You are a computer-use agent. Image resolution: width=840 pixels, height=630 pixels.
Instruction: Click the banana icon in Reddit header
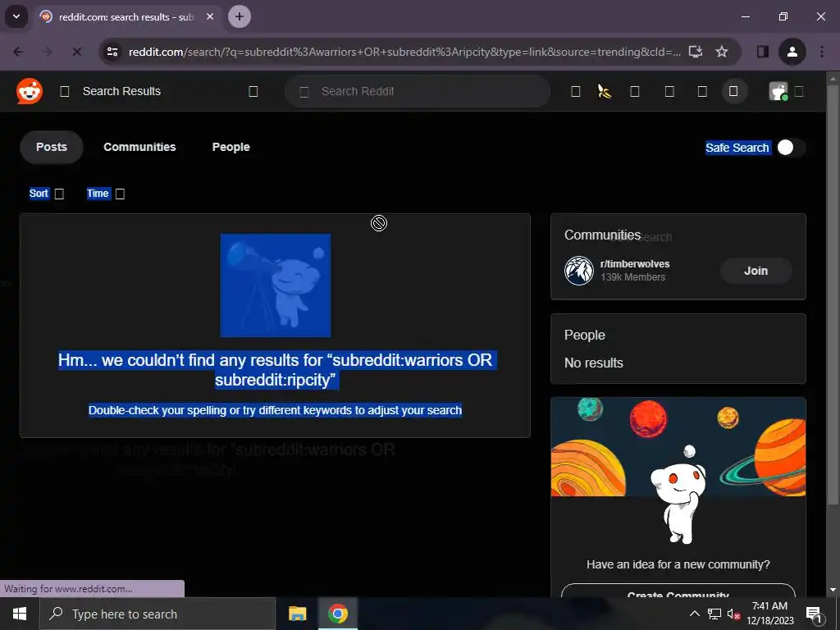coord(605,92)
